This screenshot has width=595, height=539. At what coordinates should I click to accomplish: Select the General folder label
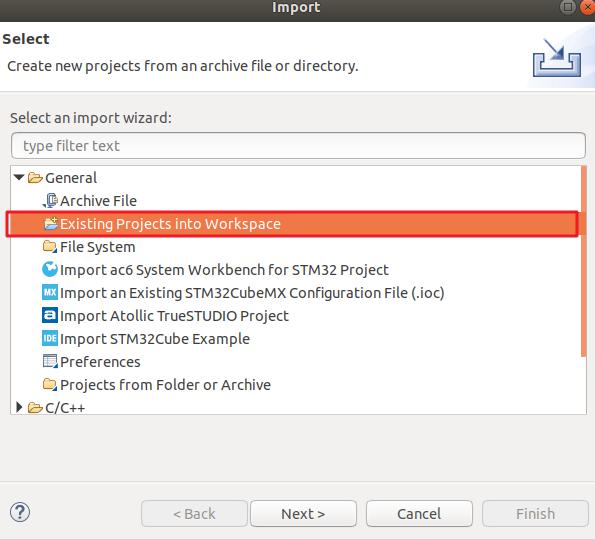[x=71, y=178]
